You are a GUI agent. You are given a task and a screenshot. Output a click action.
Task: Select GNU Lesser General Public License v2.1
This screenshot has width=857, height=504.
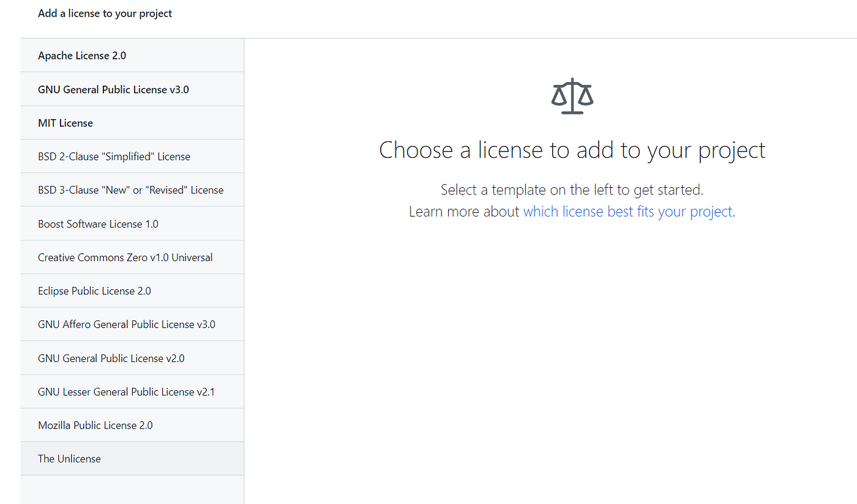pos(132,391)
